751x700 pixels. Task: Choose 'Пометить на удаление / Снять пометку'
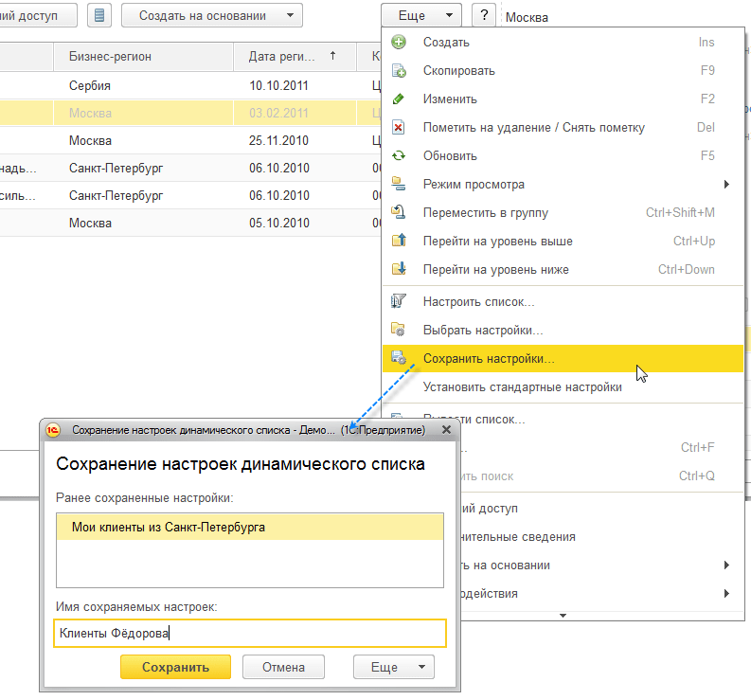(x=563, y=128)
